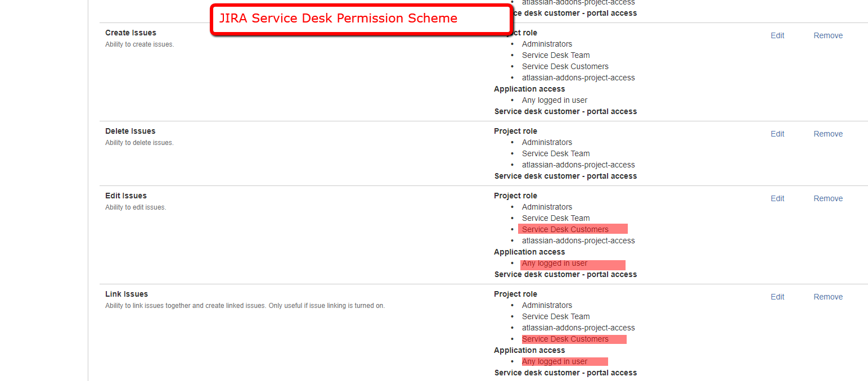
Task: Click portal access line under Link Issues
Action: [x=565, y=373]
